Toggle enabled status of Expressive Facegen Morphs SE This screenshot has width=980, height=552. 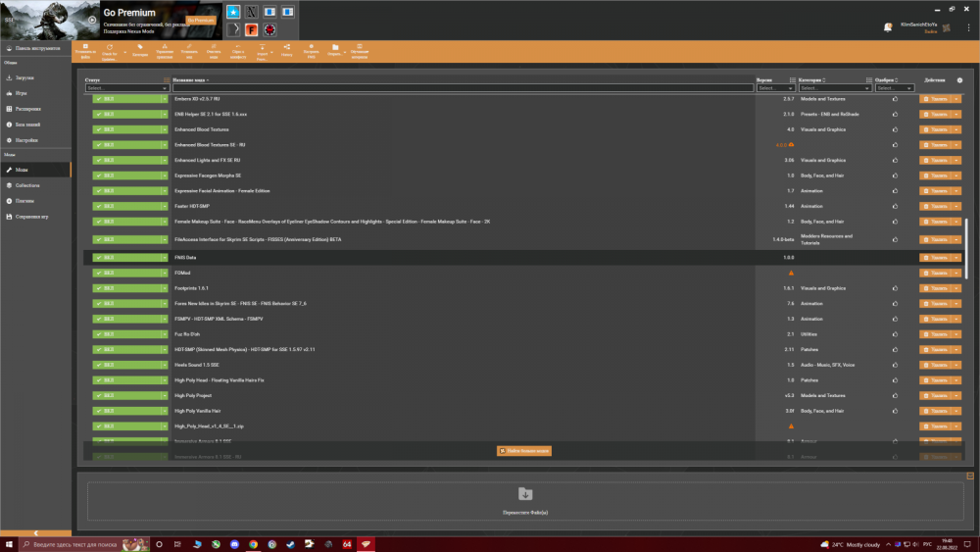pyautogui.click(x=126, y=176)
